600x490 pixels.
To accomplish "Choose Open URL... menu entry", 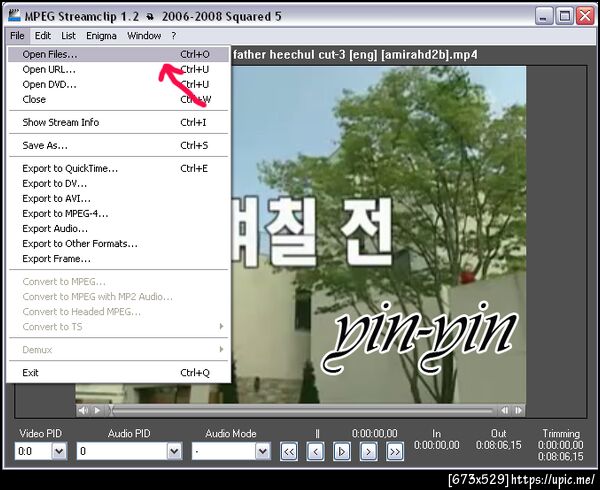I will 118,69.
